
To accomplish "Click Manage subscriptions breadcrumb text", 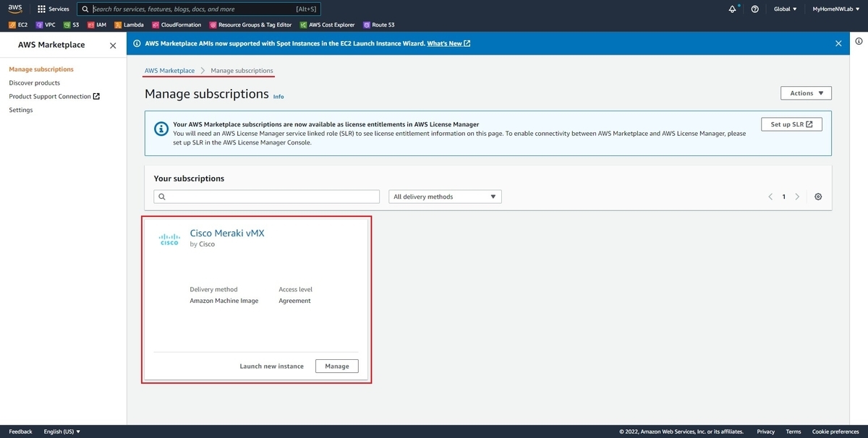I will coord(242,71).
